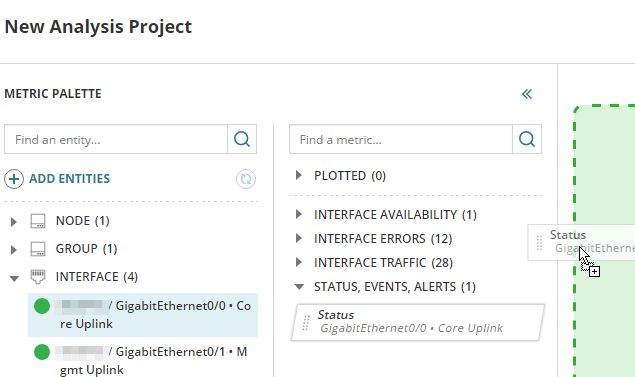
Task: Click the Node entity type icon
Action: pyautogui.click(x=38, y=221)
